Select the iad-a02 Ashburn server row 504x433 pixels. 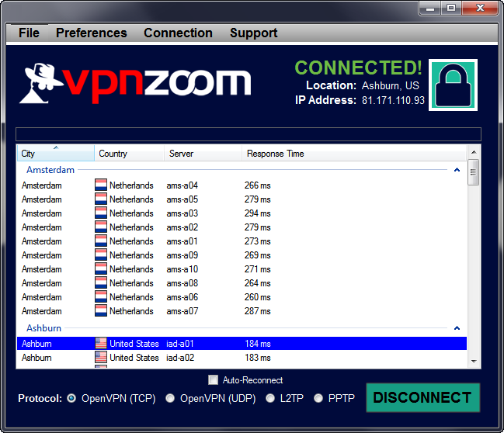pyautogui.click(x=242, y=358)
